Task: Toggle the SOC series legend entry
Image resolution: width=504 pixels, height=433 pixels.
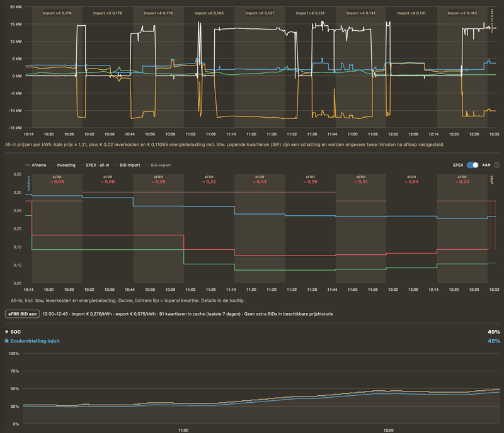Action: pyautogui.click(x=13, y=332)
